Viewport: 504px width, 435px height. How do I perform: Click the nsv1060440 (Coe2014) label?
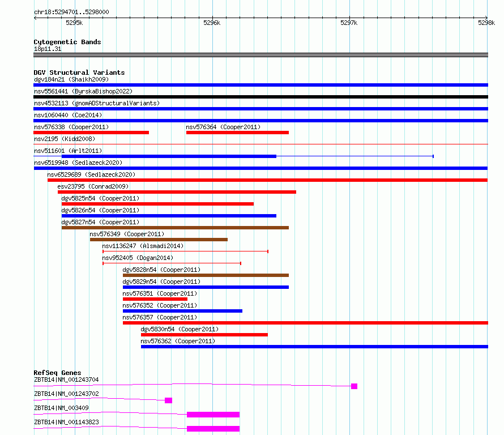(x=68, y=115)
